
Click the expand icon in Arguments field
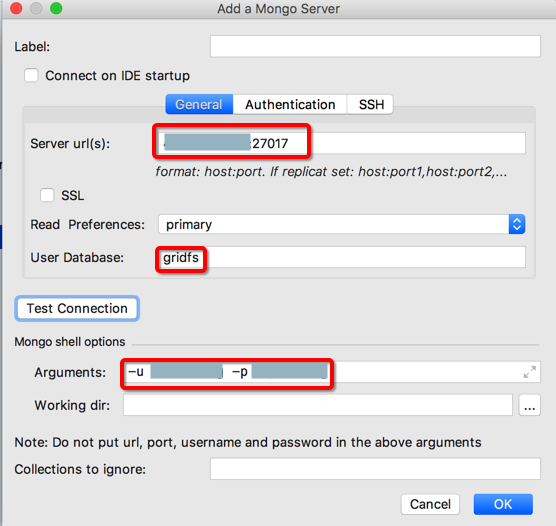(x=529, y=372)
